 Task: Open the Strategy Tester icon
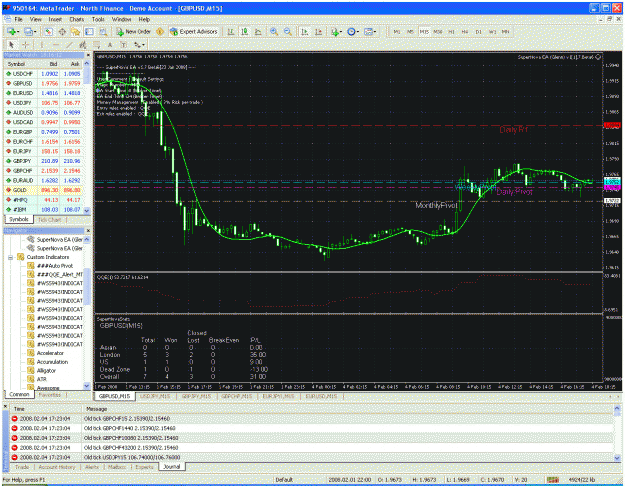pos(103,31)
